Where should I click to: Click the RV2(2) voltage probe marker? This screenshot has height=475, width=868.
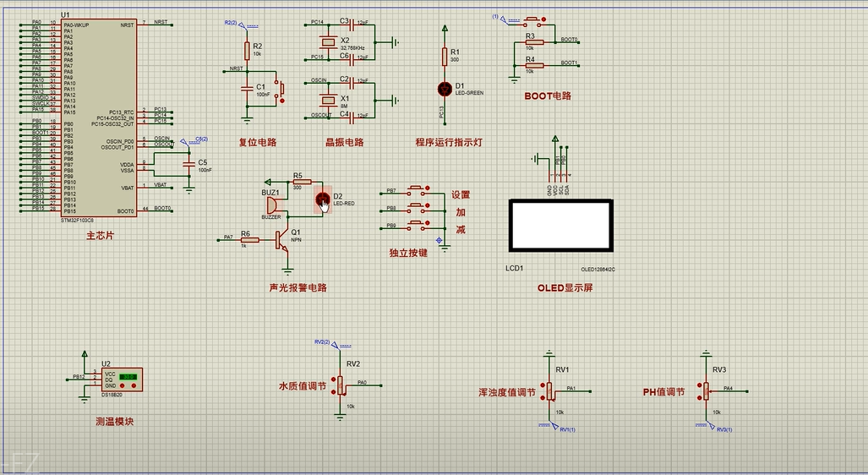[333, 344]
